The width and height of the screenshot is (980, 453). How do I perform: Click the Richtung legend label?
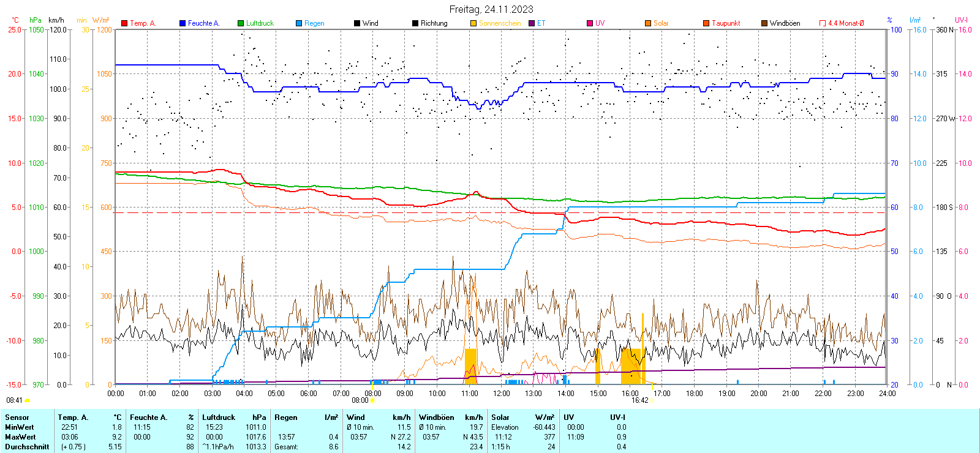pos(434,23)
